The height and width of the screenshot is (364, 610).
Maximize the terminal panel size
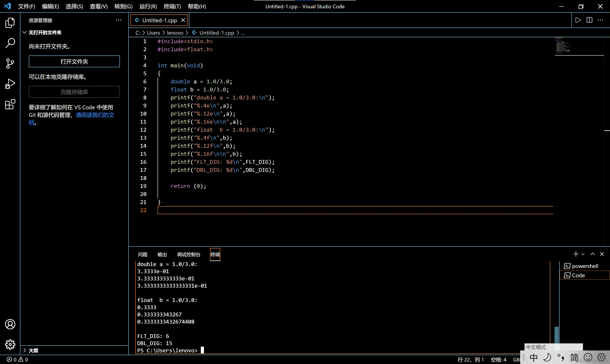pos(593,254)
